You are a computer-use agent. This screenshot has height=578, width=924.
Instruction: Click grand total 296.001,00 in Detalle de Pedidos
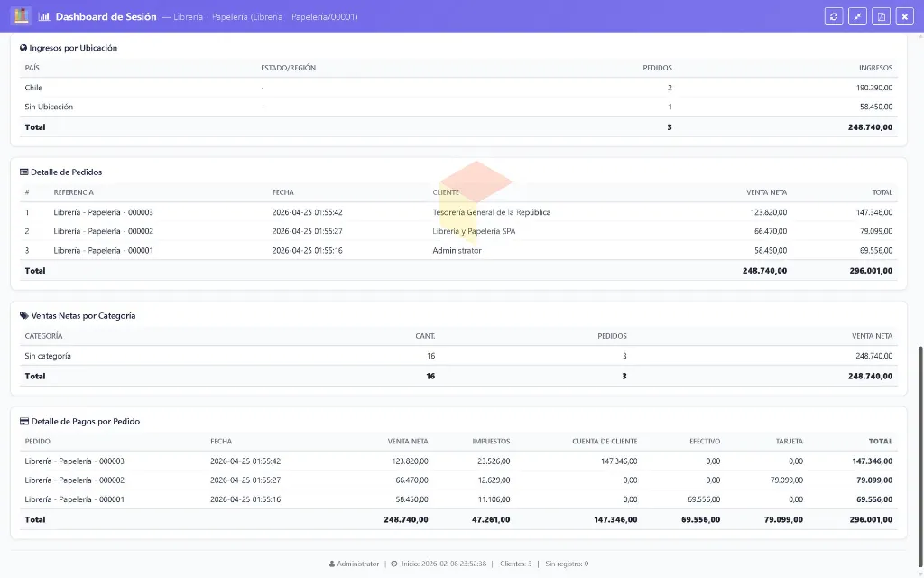click(871, 271)
